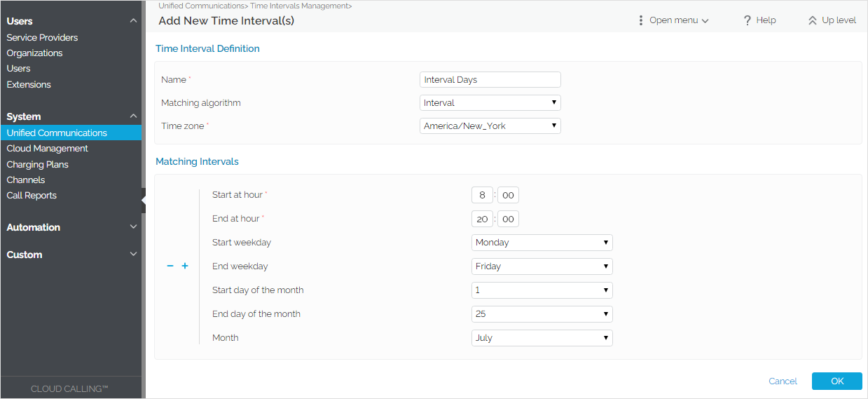Screen dimensions: 868x399
Task: Click the OK button
Action: pyautogui.click(x=837, y=381)
